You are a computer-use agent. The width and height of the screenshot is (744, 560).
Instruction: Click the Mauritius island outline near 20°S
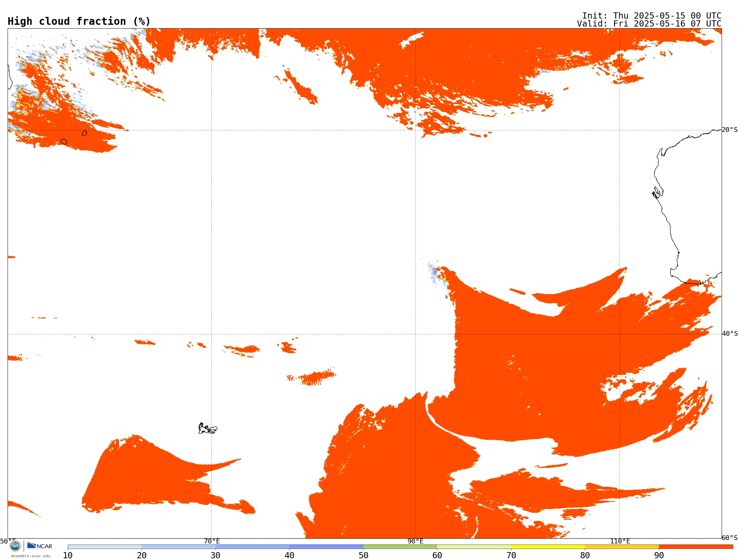84,133
